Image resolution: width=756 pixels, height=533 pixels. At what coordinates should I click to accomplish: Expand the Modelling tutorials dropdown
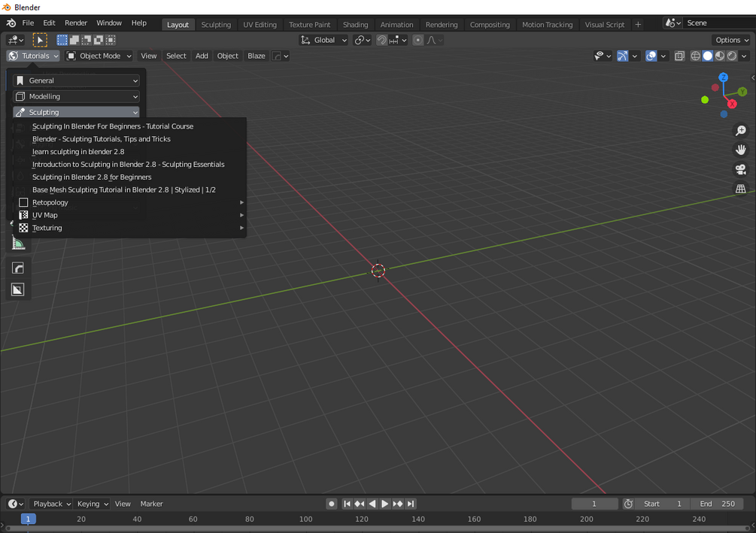[x=76, y=96]
